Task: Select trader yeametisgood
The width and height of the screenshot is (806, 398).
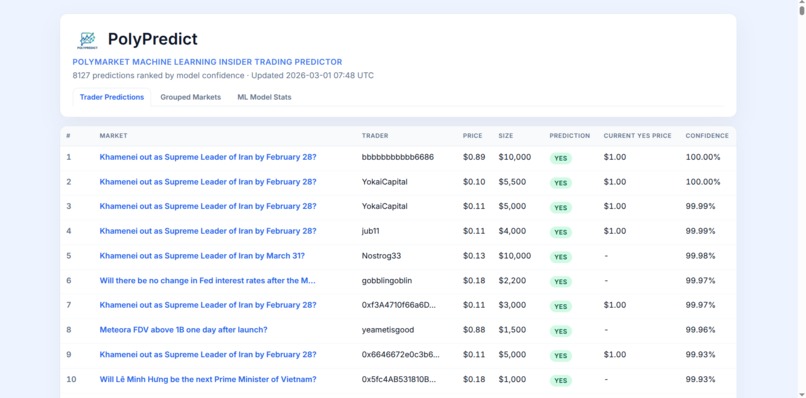Action: click(x=388, y=330)
